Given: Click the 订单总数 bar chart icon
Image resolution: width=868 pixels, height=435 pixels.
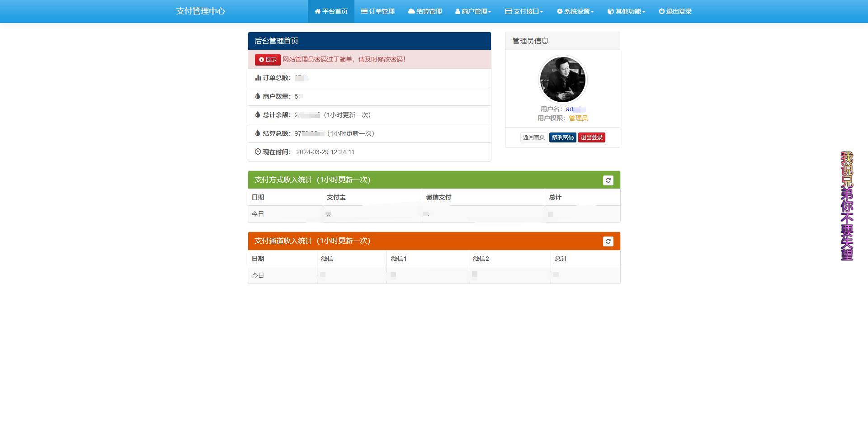Looking at the screenshot, I should [x=257, y=77].
